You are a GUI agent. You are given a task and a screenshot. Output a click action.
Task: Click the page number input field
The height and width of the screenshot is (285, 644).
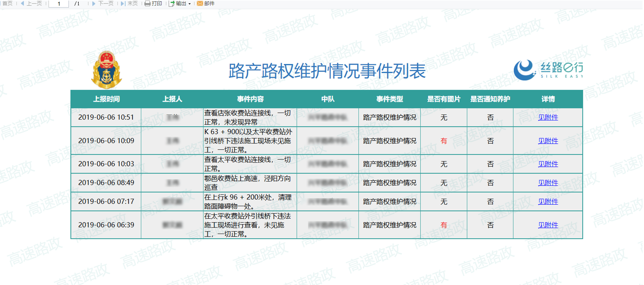tap(59, 3)
